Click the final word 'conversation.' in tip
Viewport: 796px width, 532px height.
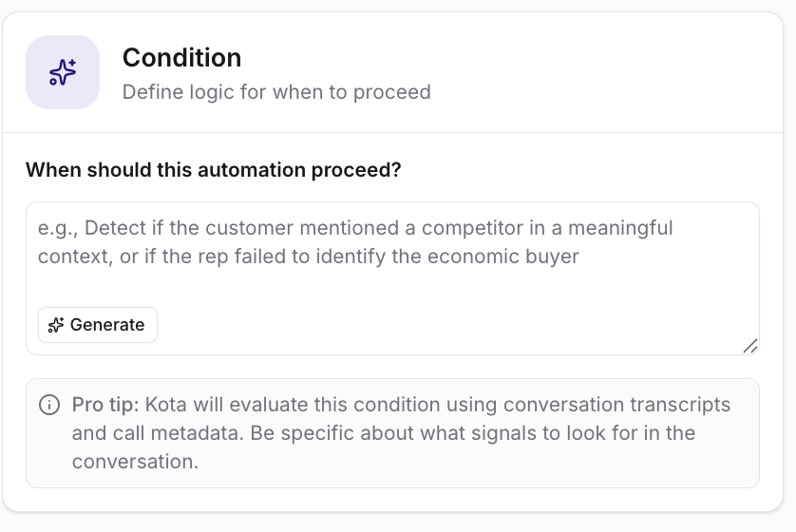tap(135, 462)
